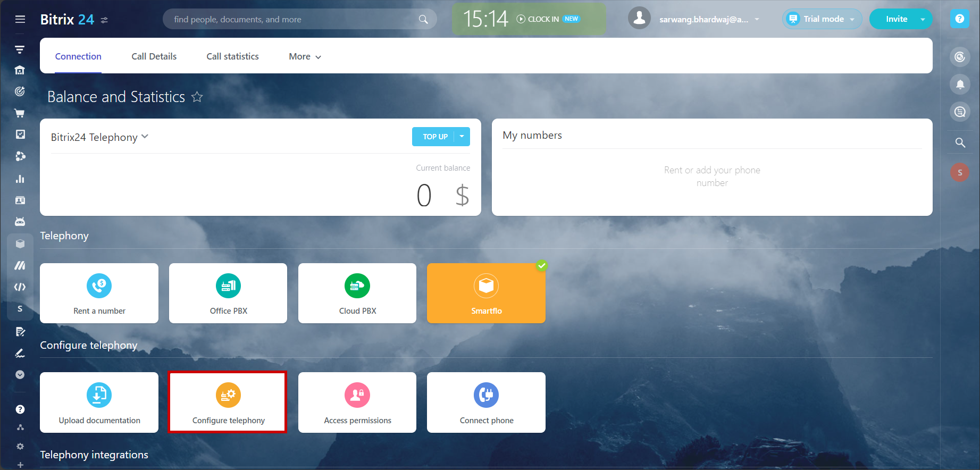Open the red S avatar in right panel
Screen dimensions: 980x470
point(960,172)
